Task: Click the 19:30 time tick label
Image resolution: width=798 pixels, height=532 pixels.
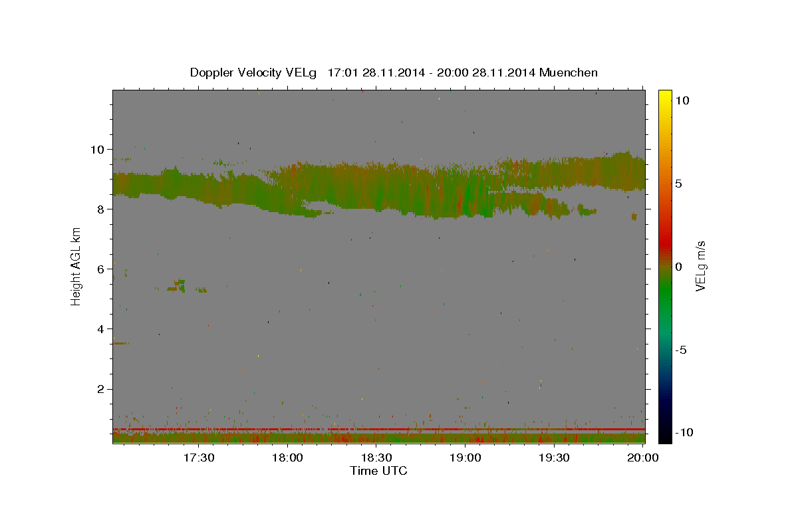Action: point(554,458)
